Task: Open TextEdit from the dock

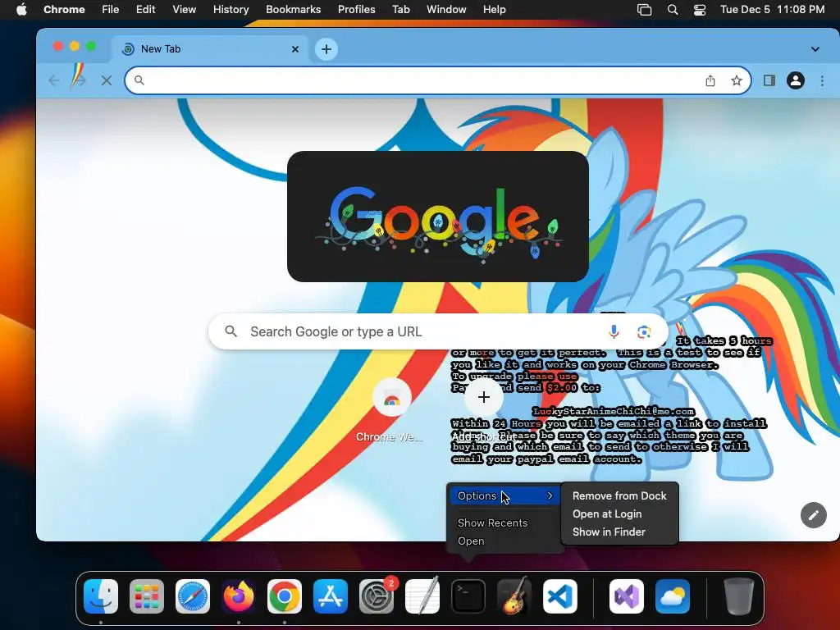Action: coord(422,596)
